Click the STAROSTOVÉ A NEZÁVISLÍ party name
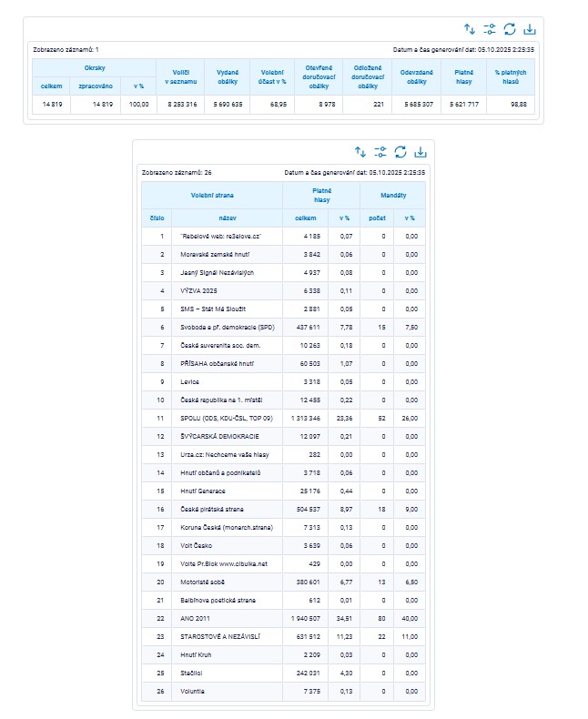Image resolution: width=588 pixels, height=719 pixels. point(219,638)
